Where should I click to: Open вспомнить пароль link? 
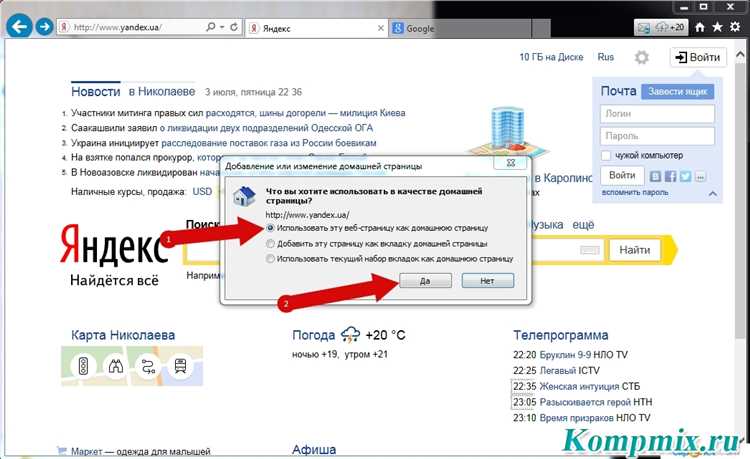point(635,192)
